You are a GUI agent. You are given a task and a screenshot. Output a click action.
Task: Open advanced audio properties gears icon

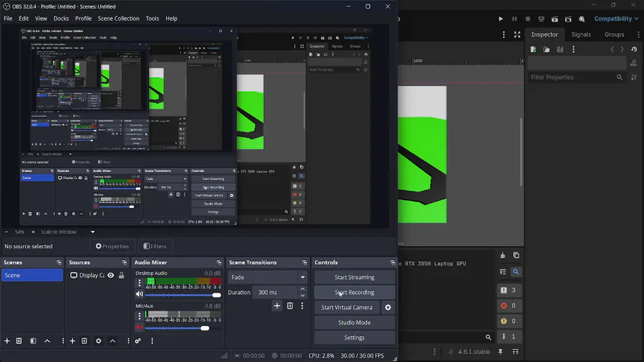click(x=138, y=341)
